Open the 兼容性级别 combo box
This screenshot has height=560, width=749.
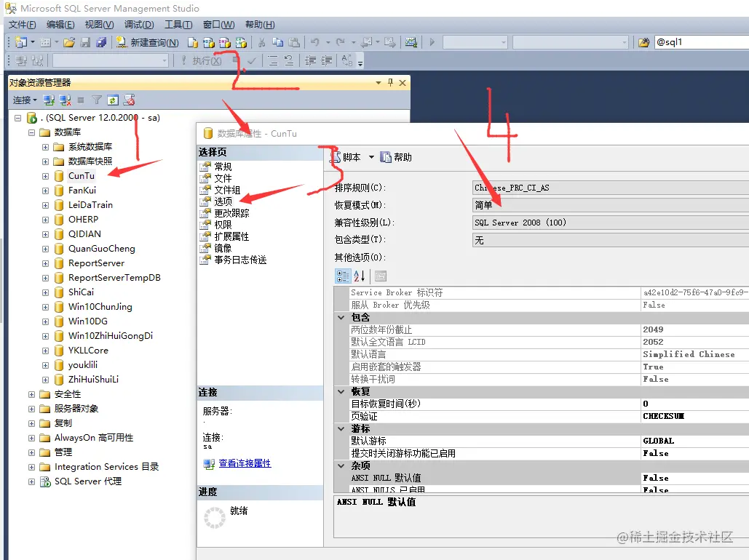610,223
